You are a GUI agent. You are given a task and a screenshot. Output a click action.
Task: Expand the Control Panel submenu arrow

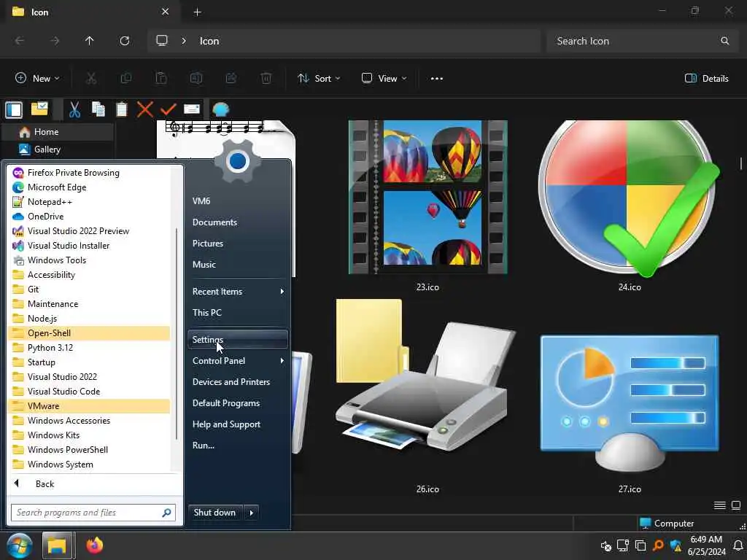282,361
